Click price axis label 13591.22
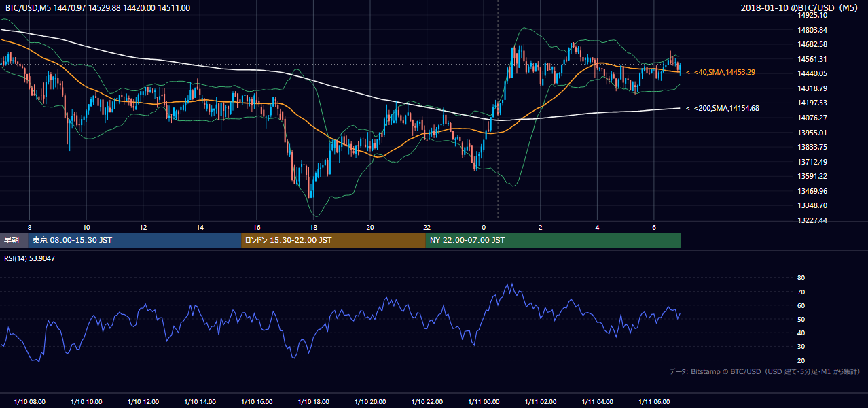This screenshot has width=868, height=408. (813, 176)
